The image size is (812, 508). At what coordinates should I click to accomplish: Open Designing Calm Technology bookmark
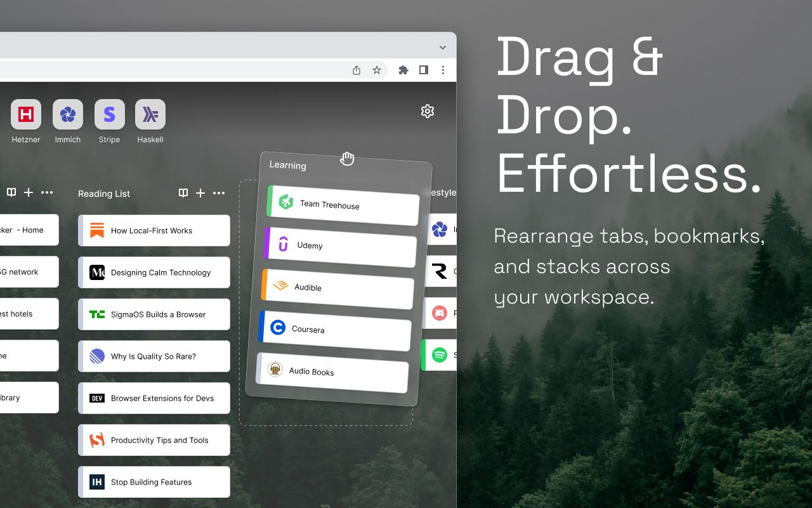pyautogui.click(x=154, y=272)
